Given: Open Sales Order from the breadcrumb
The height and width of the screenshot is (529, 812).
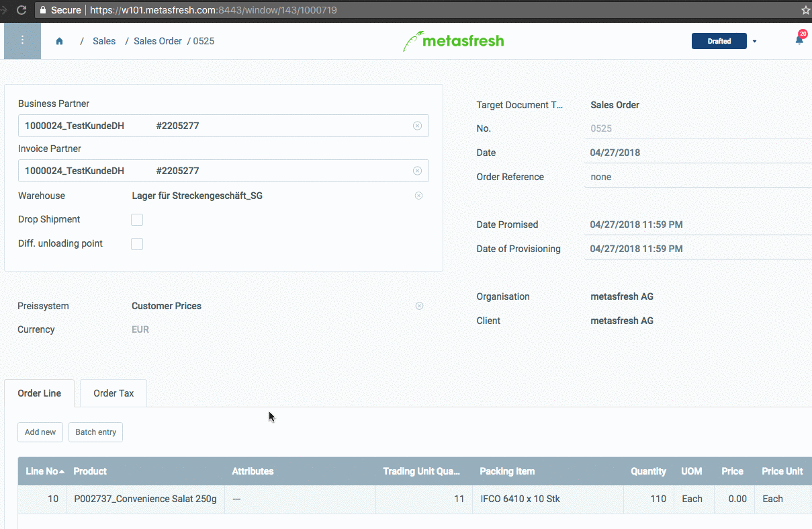Looking at the screenshot, I should (157, 41).
